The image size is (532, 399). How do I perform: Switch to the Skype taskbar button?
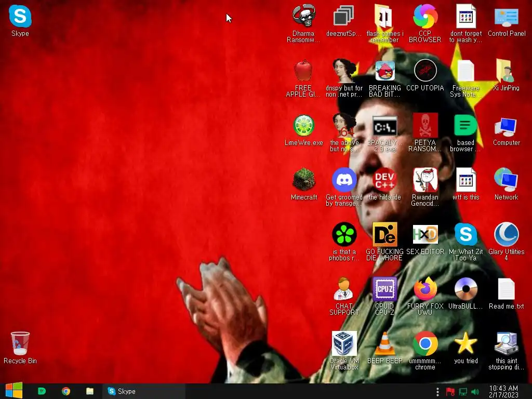(143, 391)
